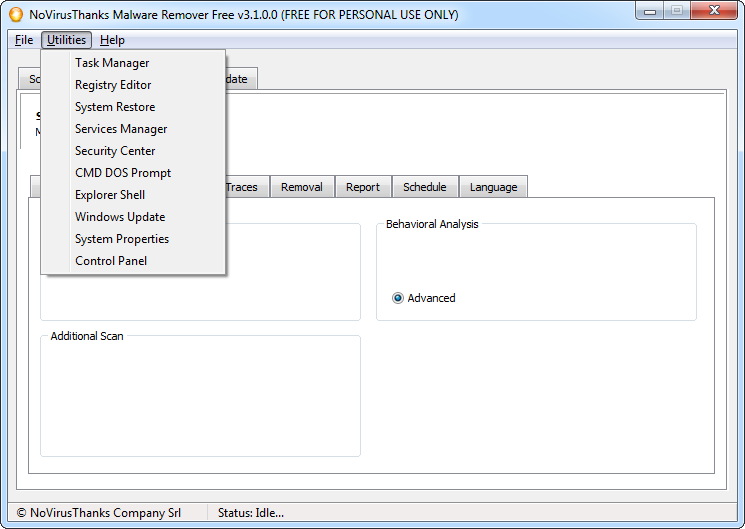
Task: Open Registry Editor menu entry
Action: click(133, 85)
